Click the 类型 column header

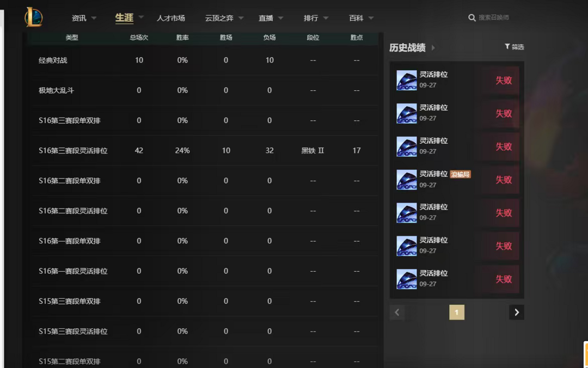(72, 38)
